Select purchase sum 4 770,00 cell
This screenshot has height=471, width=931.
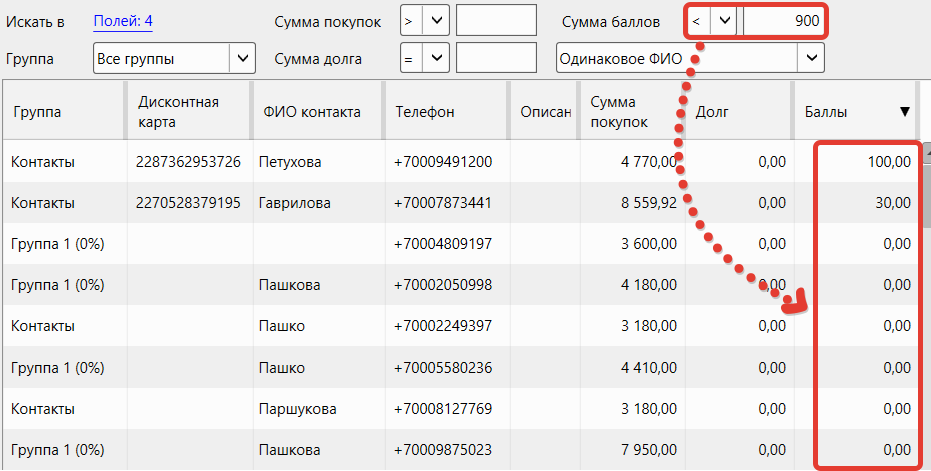click(632, 162)
